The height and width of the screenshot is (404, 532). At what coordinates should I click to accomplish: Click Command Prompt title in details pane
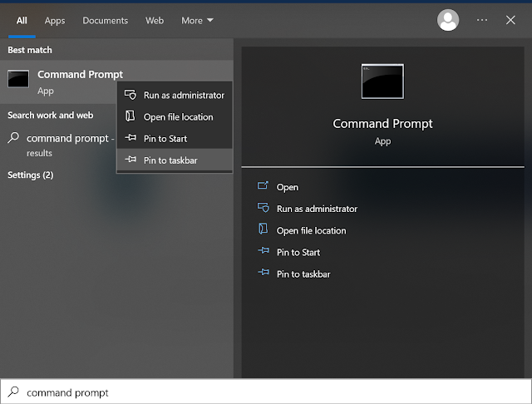382,124
